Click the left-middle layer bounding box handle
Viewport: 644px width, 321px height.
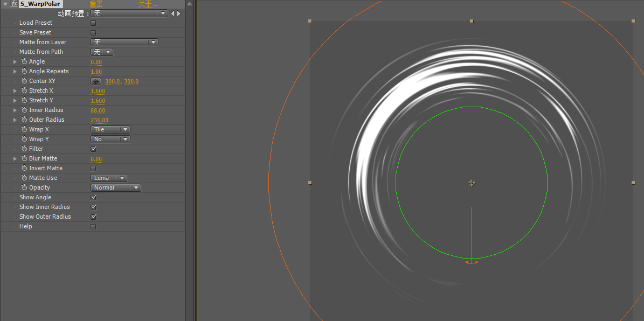pos(310,183)
